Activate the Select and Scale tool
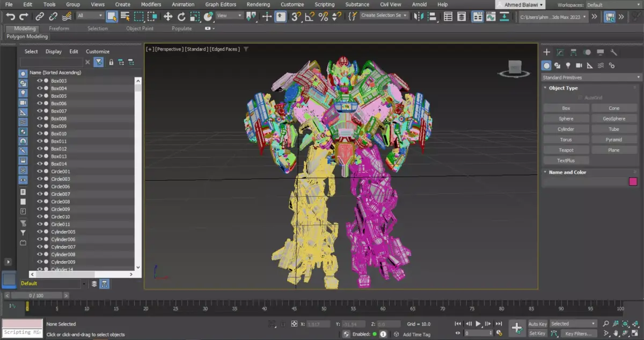This screenshot has width=644, height=340. click(195, 16)
